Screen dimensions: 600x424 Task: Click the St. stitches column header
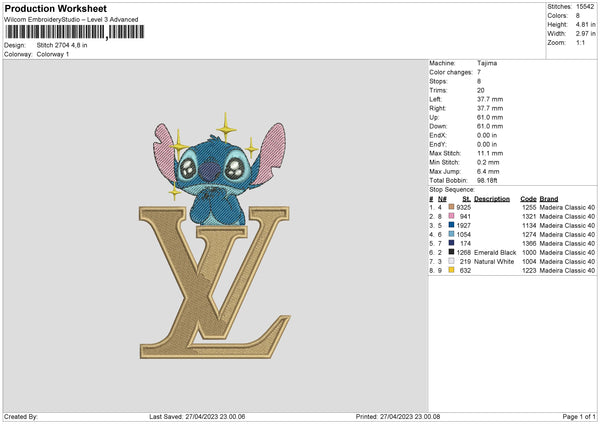tap(466, 199)
